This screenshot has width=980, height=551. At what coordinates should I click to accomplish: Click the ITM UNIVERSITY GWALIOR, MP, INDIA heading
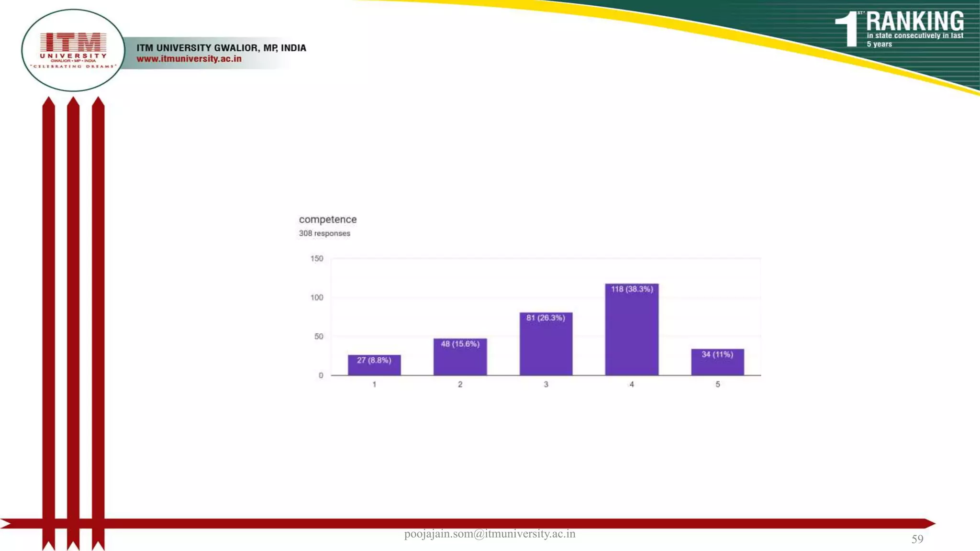click(221, 48)
